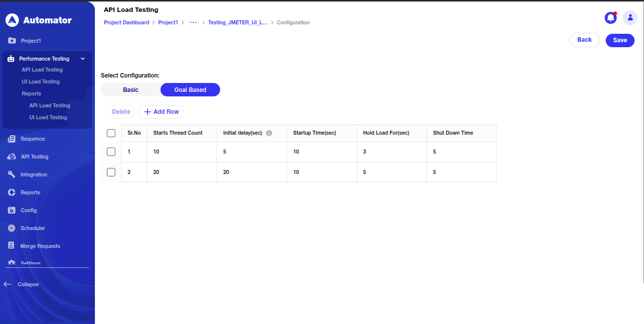Viewport: 644px width, 324px height.
Task: Click the Back button
Action: tap(584, 40)
